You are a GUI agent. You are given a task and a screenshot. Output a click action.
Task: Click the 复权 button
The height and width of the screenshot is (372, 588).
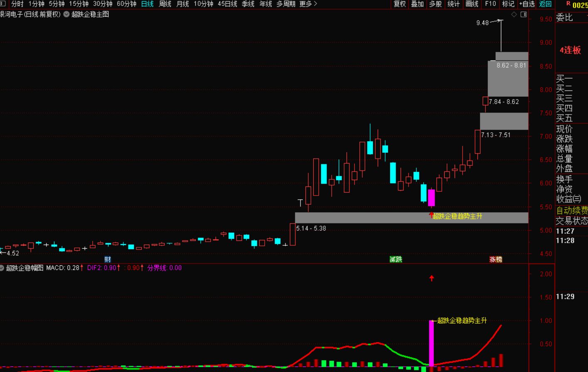click(399, 4)
